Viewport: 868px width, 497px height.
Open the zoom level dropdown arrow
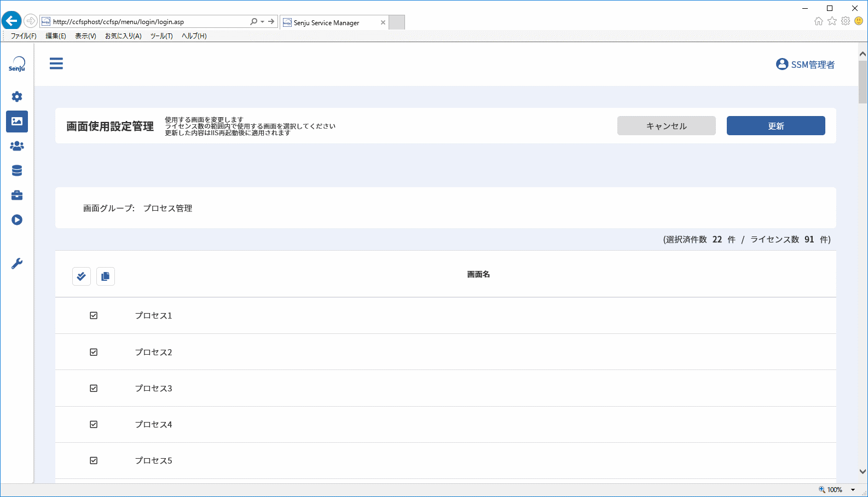853,490
